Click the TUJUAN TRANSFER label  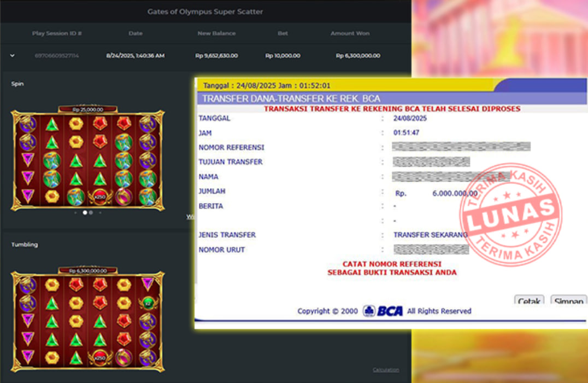click(x=231, y=162)
